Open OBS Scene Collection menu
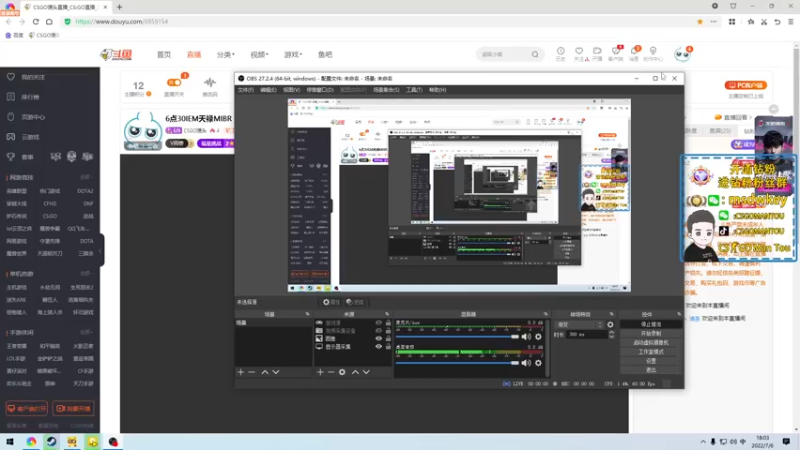The width and height of the screenshot is (800, 450). [386, 90]
